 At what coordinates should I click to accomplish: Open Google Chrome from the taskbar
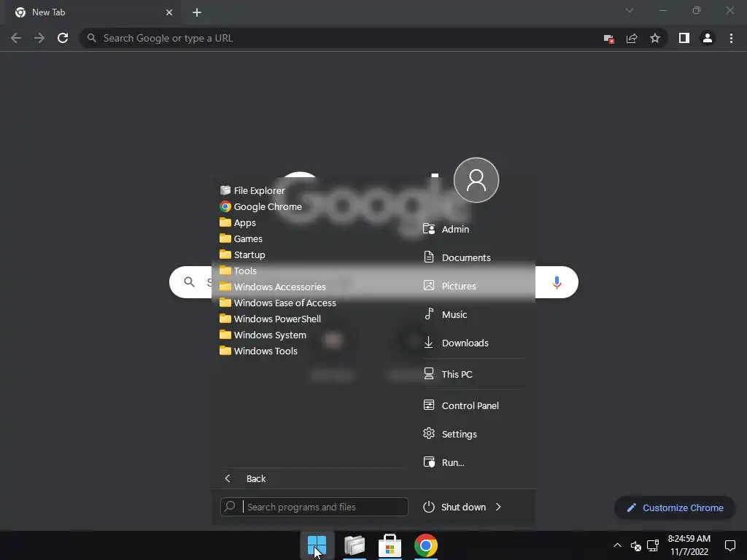426,545
